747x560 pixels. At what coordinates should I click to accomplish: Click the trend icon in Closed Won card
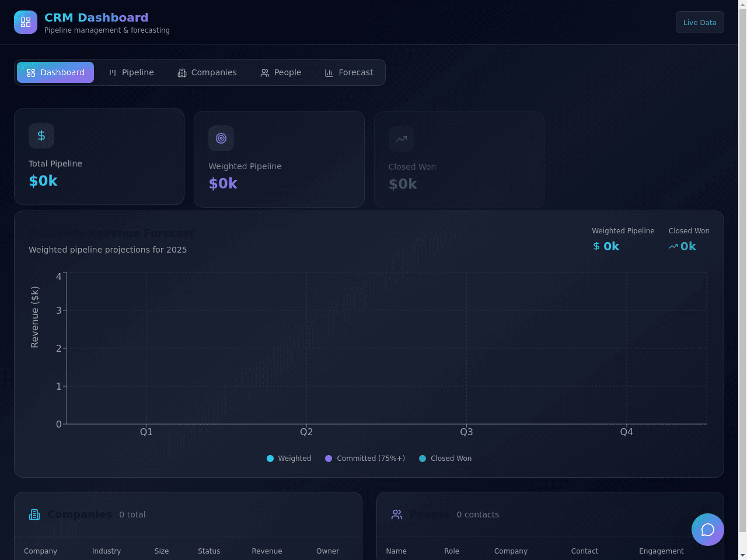[402, 139]
